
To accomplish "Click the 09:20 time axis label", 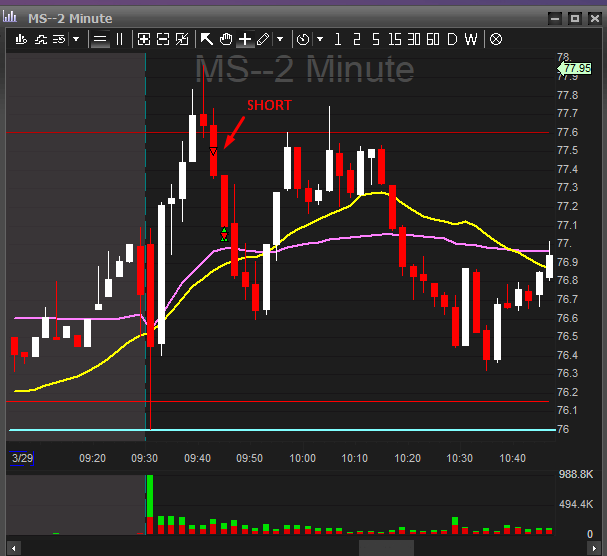I will pyautogui.click(x=93, y=458).
